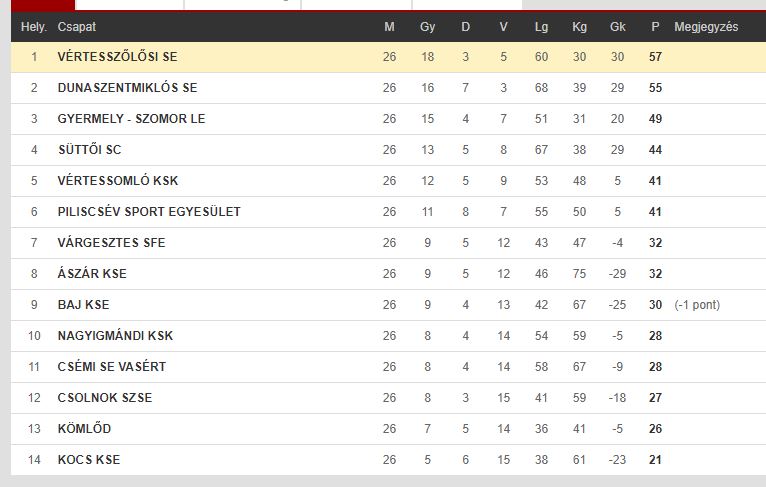Click the P points column header
The height and width of the screenshot is (487, 766).
click(x=655, y=27)
